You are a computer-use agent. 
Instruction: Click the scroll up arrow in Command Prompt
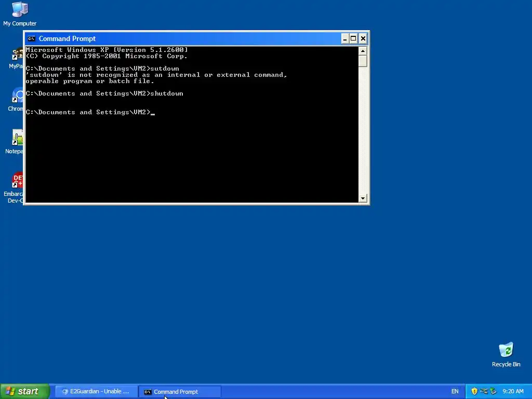coord(363,51)
